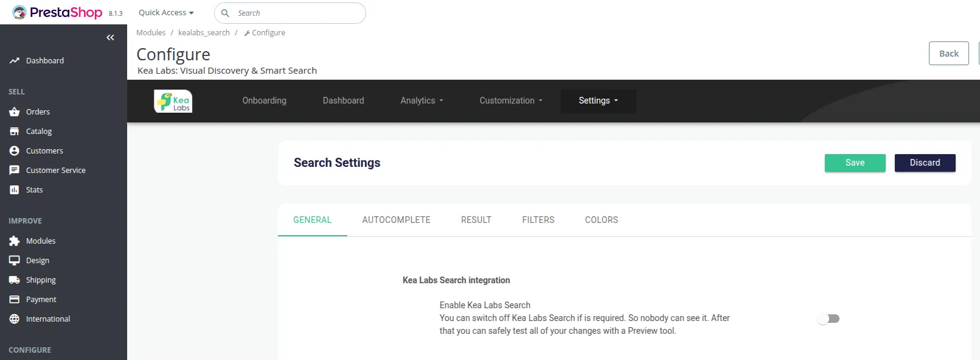Click the search magnifier icon
980x360 pixels.
pos(225,13)
